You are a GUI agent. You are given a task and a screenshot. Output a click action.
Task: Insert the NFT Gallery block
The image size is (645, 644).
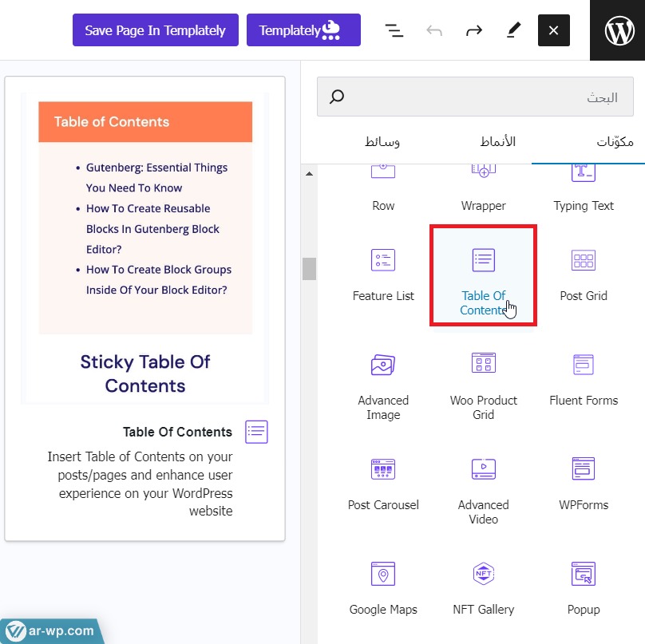483,589
